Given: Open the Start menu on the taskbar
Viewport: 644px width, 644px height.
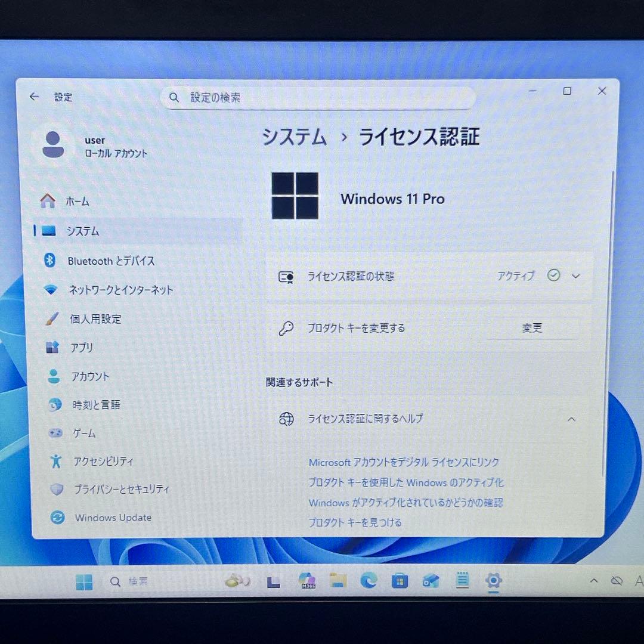Looking at the screenshot, I should point(84,582).
